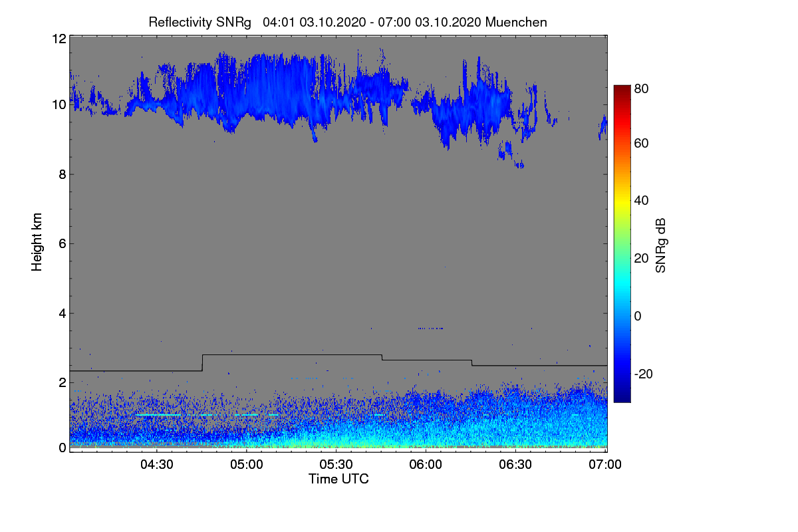798x532 pixels.
Task: Click the colorbar '-20' value label
Action: pos(644,374)
